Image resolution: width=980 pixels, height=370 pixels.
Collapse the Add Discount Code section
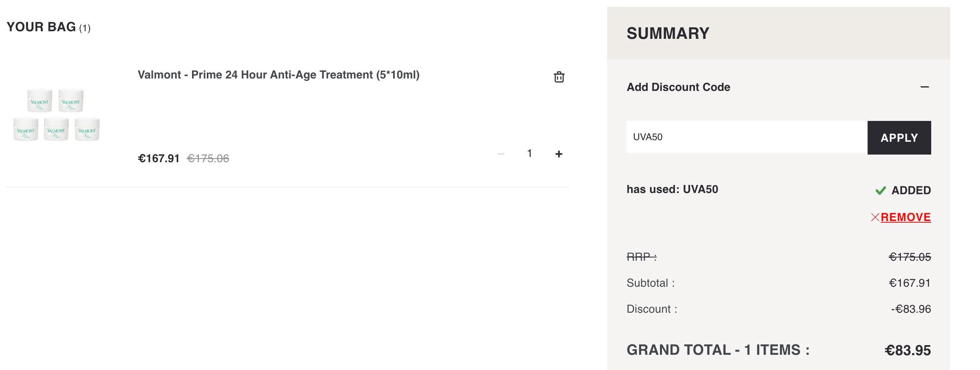pyautogui.click(x=924, y=87)
